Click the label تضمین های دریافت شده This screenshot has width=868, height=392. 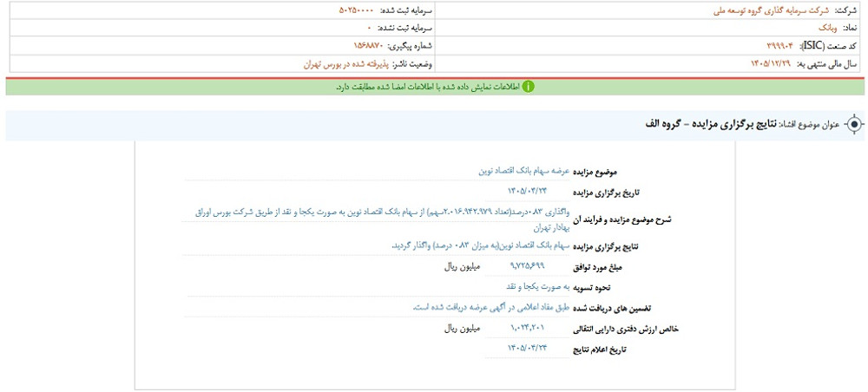coord(610,309)
